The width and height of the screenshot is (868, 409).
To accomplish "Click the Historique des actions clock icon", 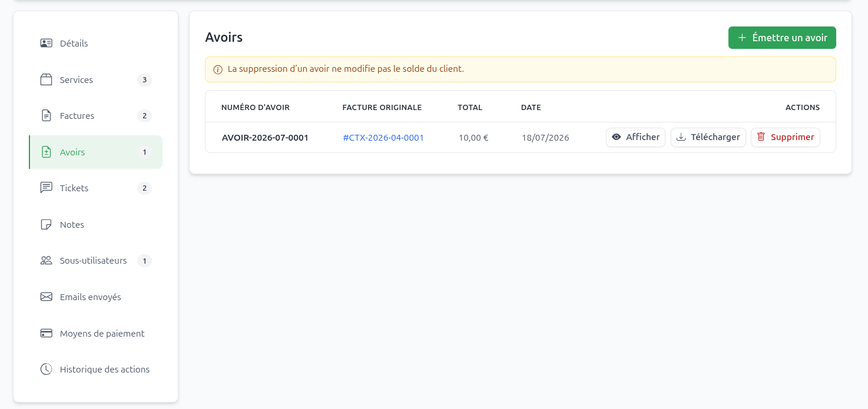I will (x=47, y=370).
